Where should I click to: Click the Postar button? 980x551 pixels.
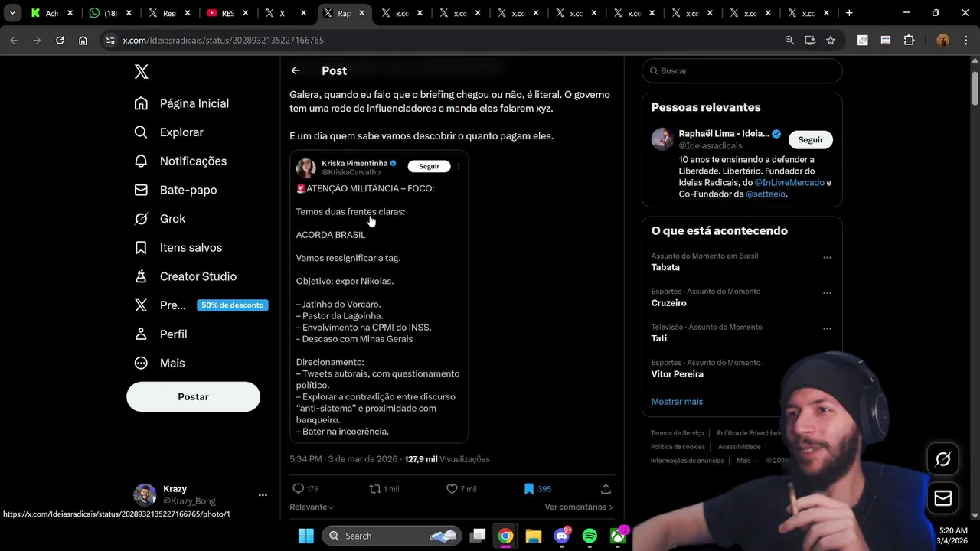tap(193, 397)
